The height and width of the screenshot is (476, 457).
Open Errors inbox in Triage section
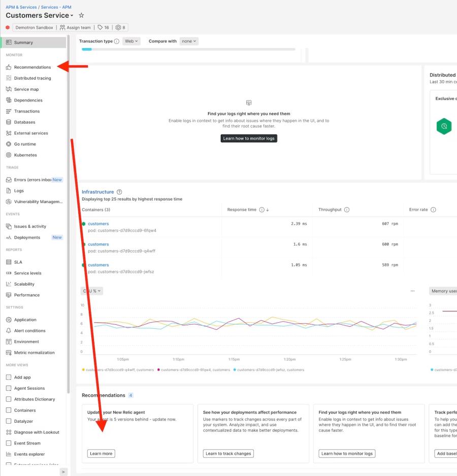tap(34, 180)
